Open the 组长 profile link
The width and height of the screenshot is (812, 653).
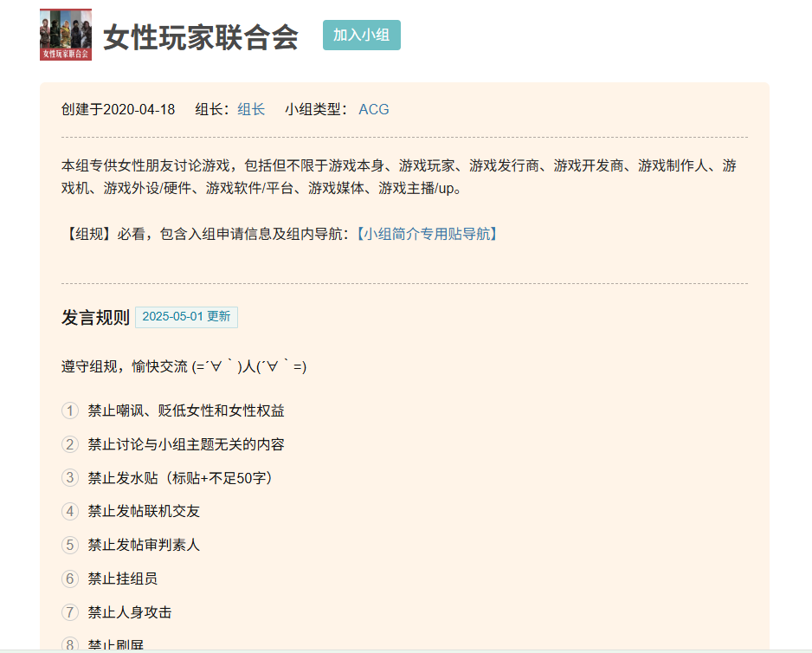tap(251, 109)
